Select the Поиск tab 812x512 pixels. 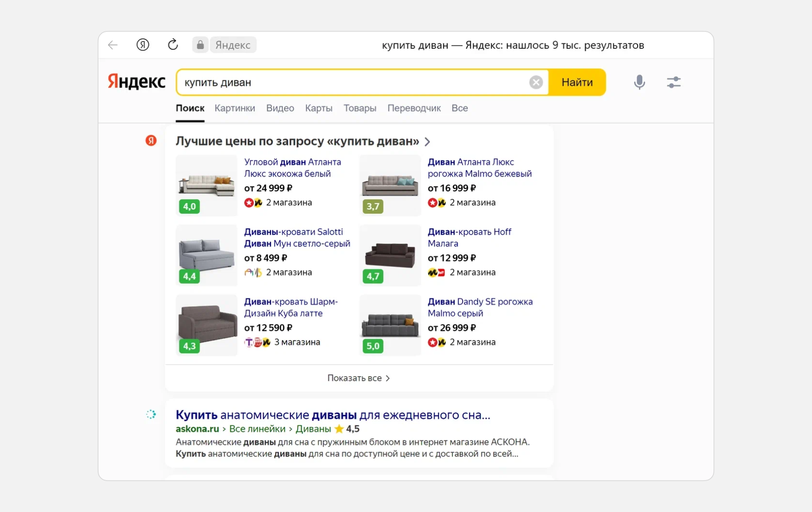(190, 108)
